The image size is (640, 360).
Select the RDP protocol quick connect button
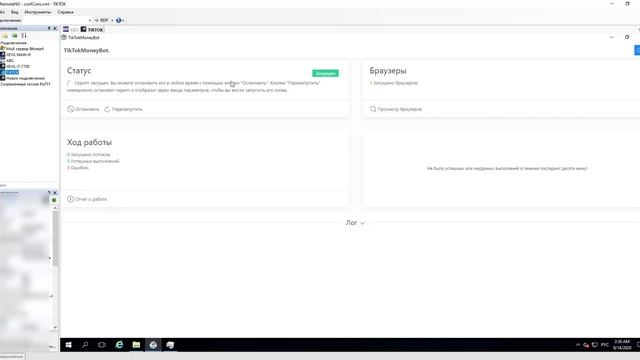pyautogui.click(x=102, y=20)
